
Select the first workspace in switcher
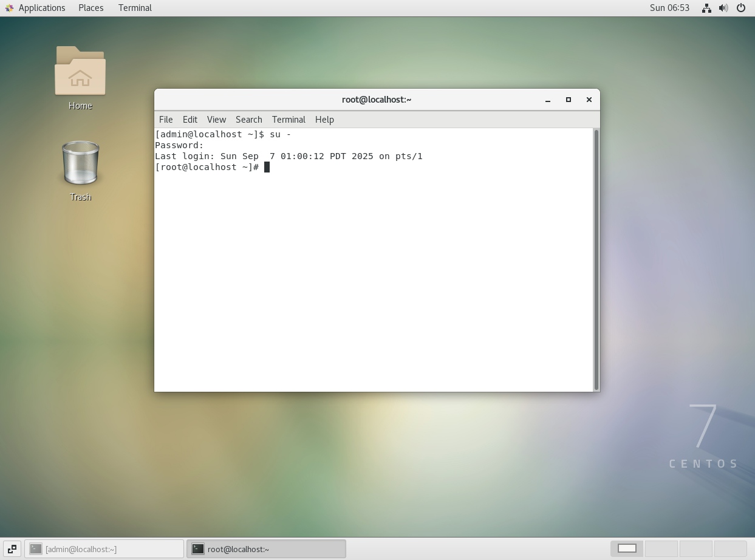[627, 548]
